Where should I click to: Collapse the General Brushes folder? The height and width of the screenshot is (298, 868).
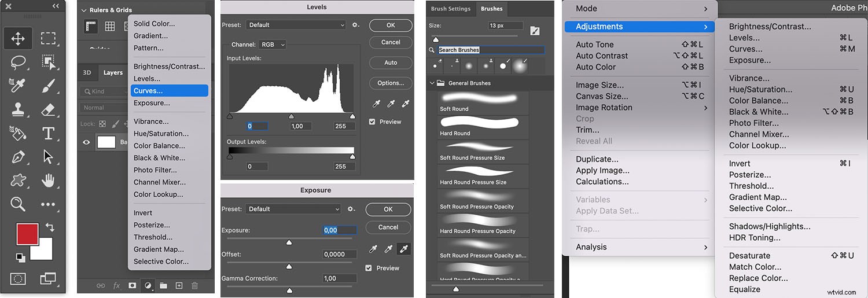point(432,83)
